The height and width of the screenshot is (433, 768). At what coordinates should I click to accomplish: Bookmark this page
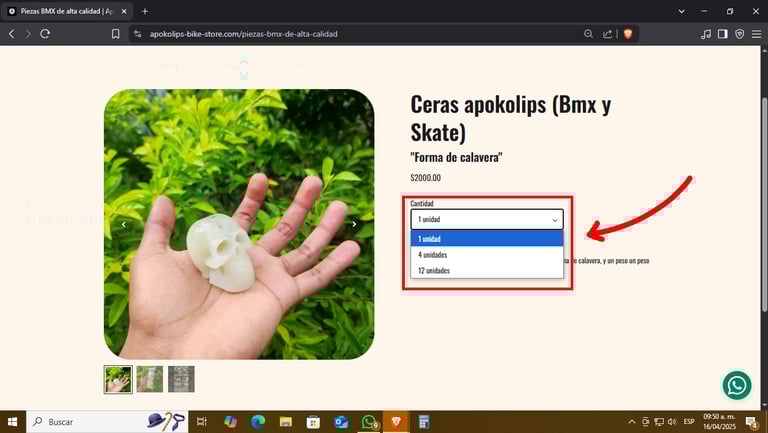(x=116, y=34)
